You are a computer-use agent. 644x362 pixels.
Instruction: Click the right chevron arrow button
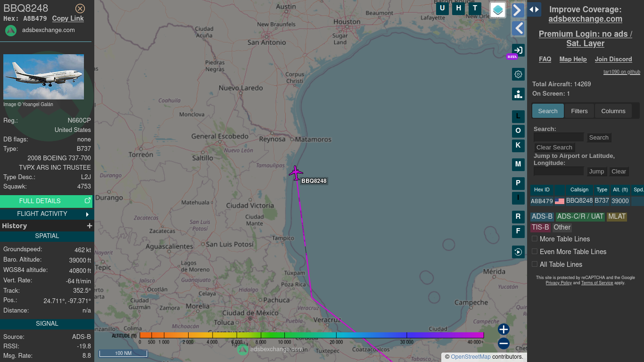click(518, 10)
